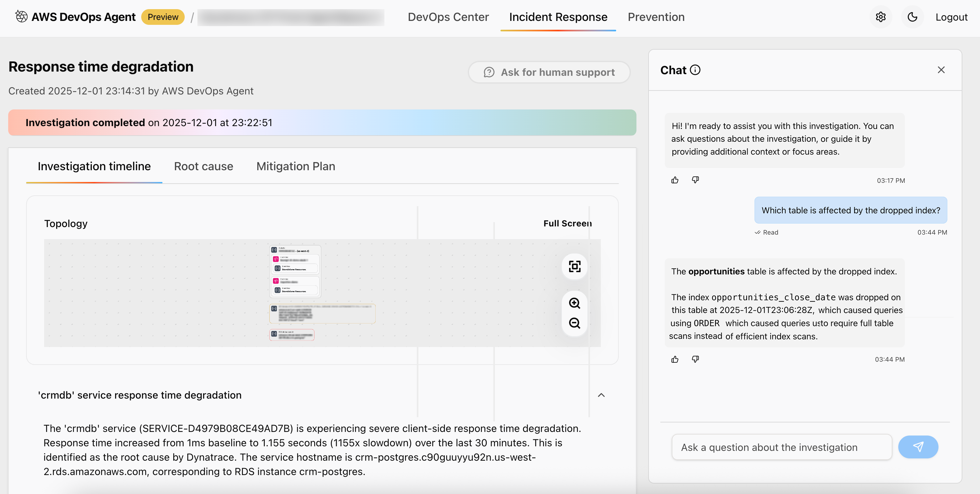Navigate to the Prevention section

(656, 17)
